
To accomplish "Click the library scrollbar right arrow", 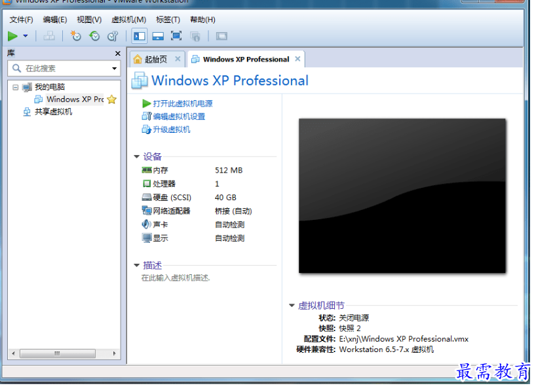I will (114, 353).
